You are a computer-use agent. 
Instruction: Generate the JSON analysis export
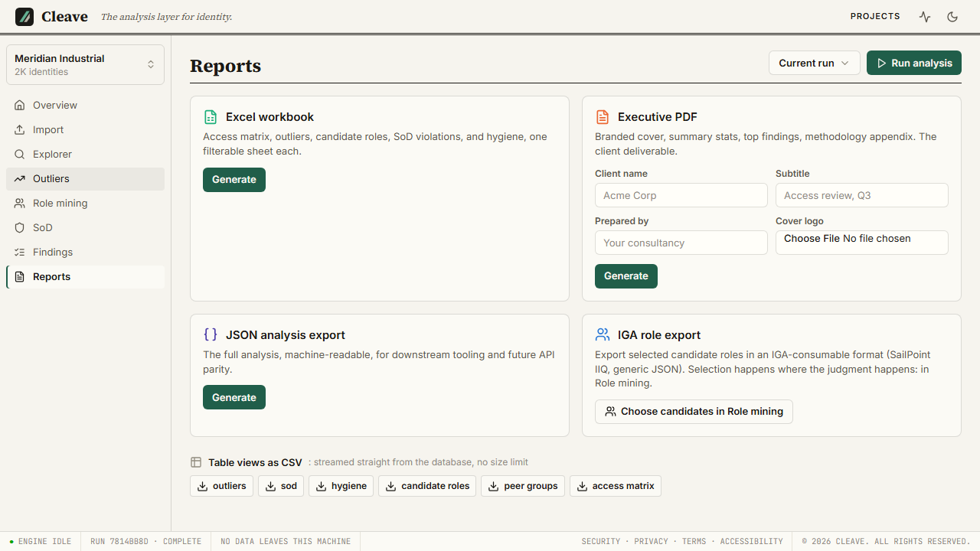234,397
